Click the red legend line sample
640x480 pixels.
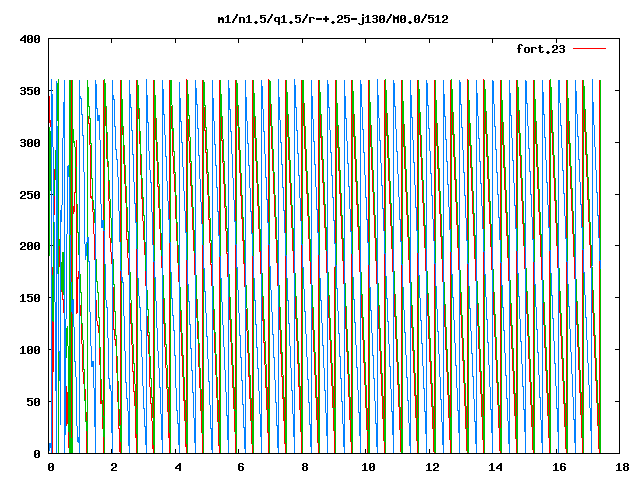click(589, 49)
